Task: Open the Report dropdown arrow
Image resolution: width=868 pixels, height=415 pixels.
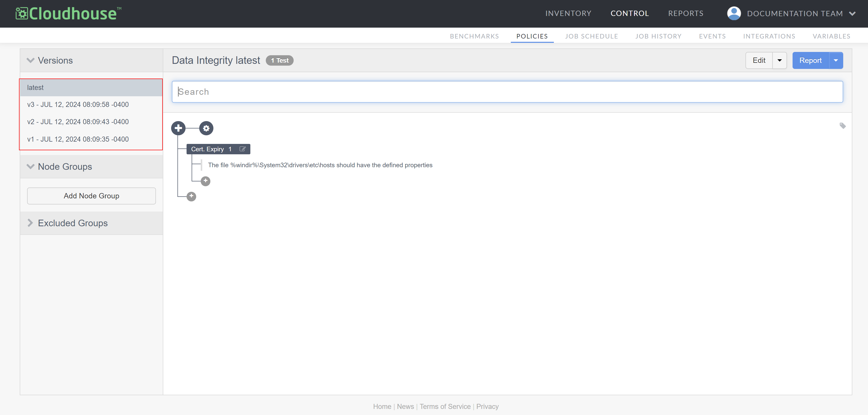Action: [836, 60]
